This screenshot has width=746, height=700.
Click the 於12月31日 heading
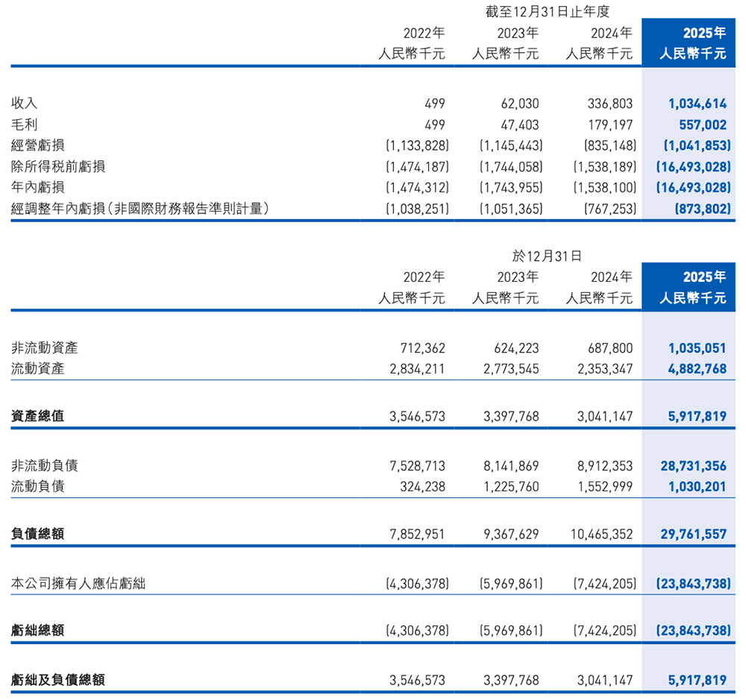[547, 256]
